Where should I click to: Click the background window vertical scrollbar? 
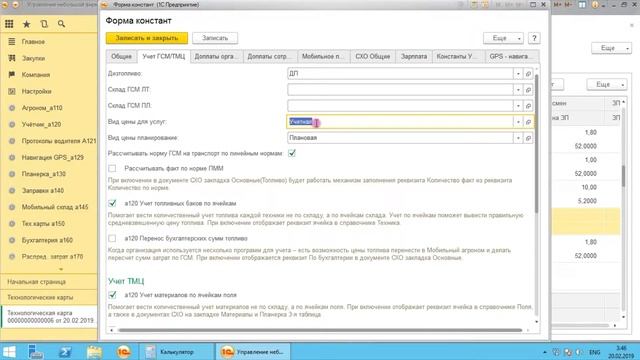623,176
